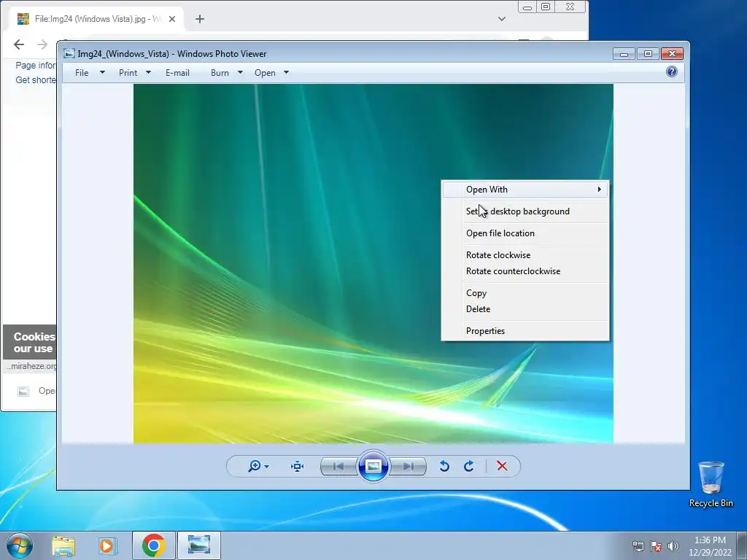Click the volume speaker tray icon
This screenshot has width=747, height=560.
pyautogui.click(x=673, y=546)
